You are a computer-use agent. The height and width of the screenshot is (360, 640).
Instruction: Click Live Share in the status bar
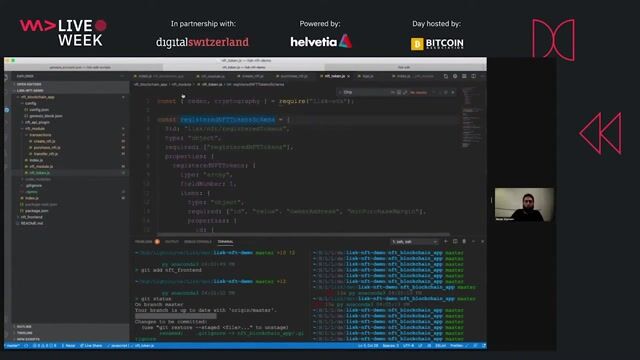(x=91, y=346)
